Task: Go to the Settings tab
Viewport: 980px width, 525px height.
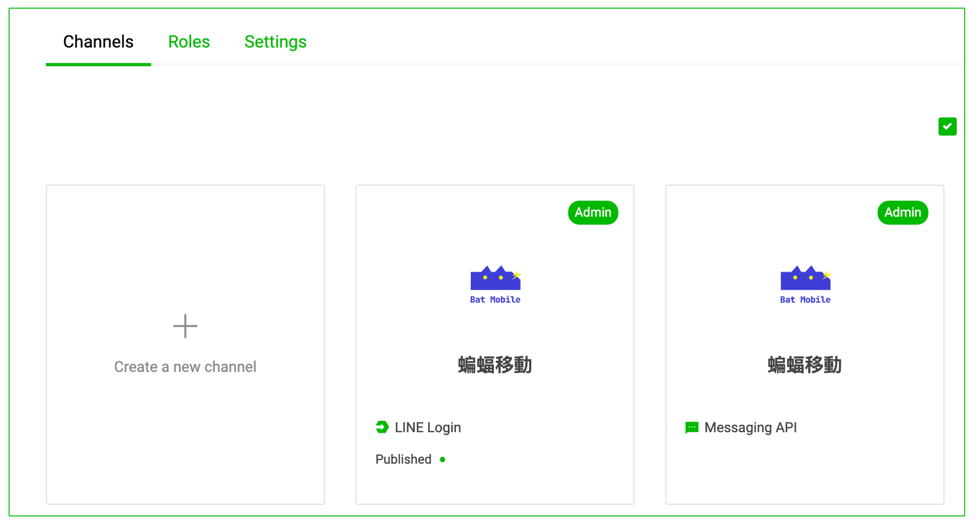Action: 275,42
